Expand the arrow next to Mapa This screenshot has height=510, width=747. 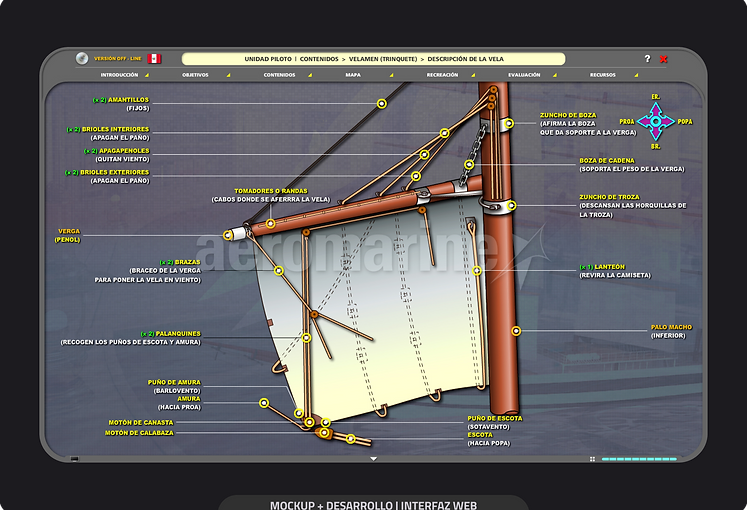point(392,75)
